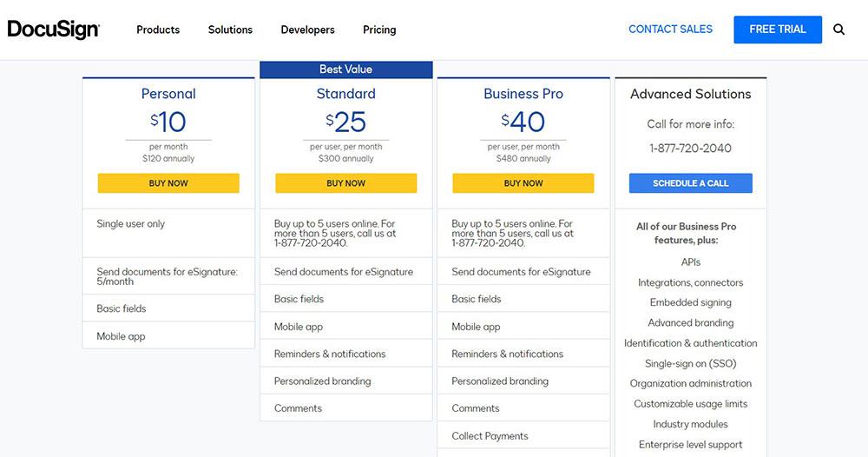Buy the Standard plan now
The image size is (868, 457).
[346, 183]
